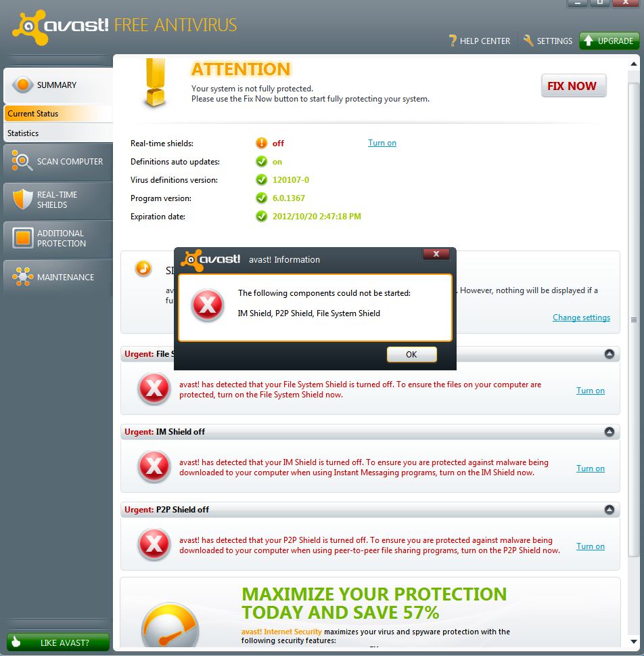Turn on the File System Shield
Screen dimensions: 644x656
click(590, 391)
